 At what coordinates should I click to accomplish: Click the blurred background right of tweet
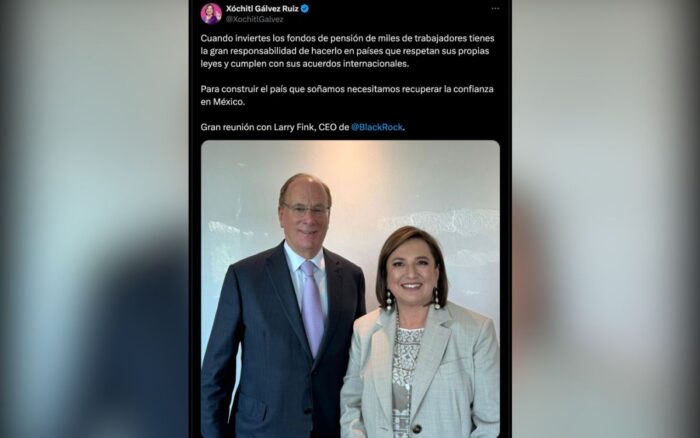click(606, 219)
